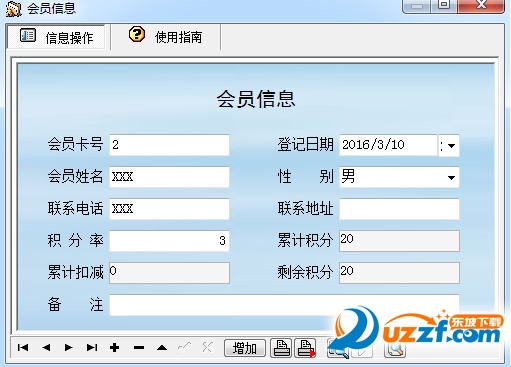511x367 pixels.
Task: Click the magnifier search icon beside printers
Action: pyautogui.click(x=338, y=349)
